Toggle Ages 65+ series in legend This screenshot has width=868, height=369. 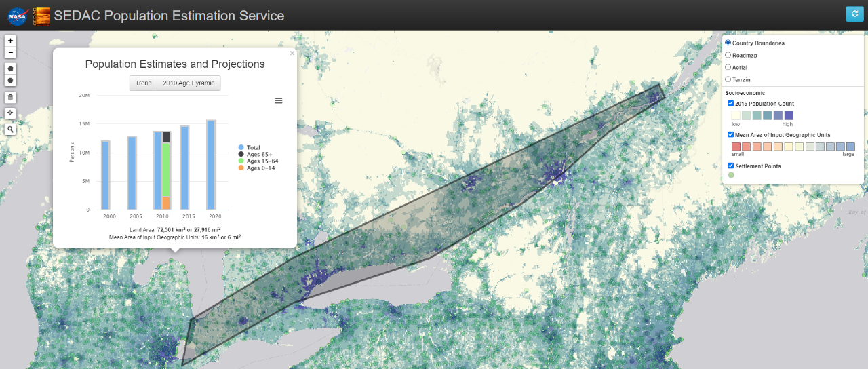pos(255,154)
